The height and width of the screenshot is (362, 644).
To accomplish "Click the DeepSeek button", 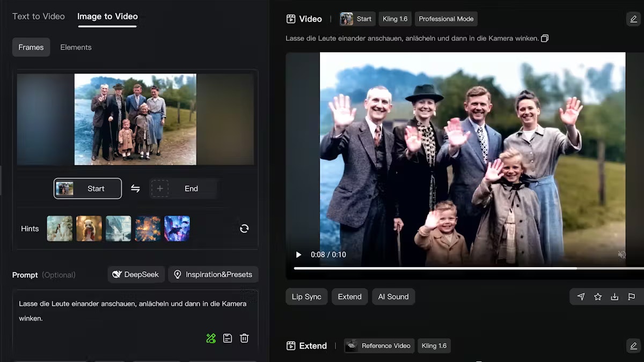I will (x=136, y=275).
